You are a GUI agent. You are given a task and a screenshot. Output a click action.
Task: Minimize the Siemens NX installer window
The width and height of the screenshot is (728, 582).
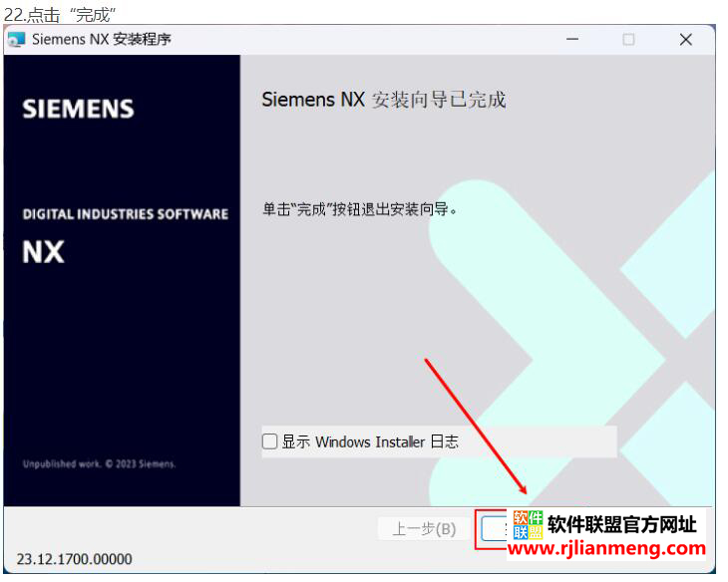pyautogui.click(x=572, y=40)
